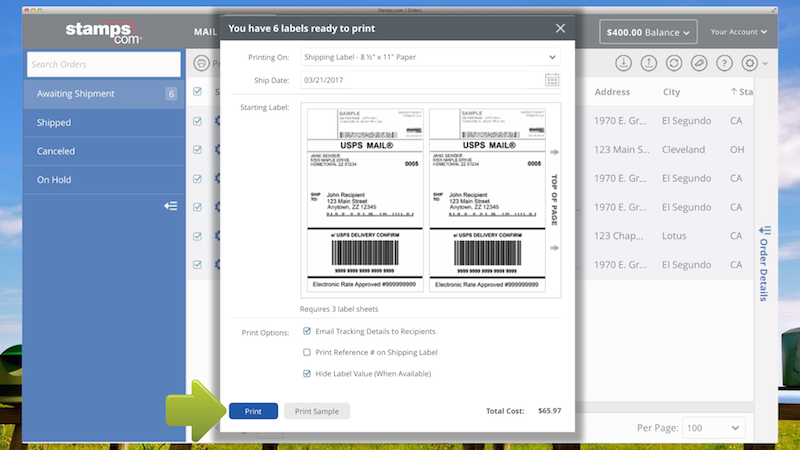The width and height of the screenshot is (800, 450).
Task: Toggle Email Tracking Details to Recipients
Action: 307,331
